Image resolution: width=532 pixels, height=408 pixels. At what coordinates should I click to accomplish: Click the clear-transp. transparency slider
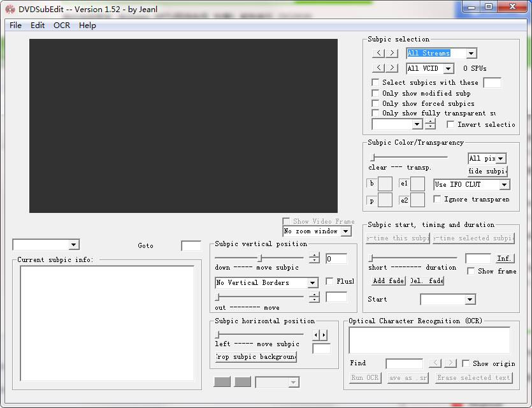click(408, 157)
